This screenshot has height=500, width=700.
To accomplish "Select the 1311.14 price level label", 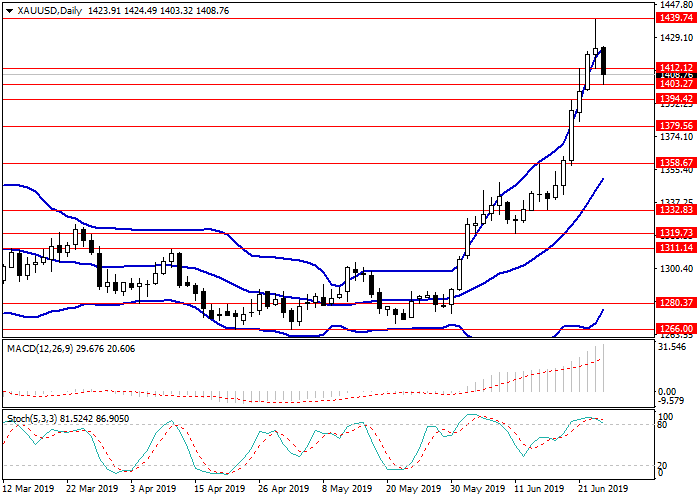I will point(676,247).
